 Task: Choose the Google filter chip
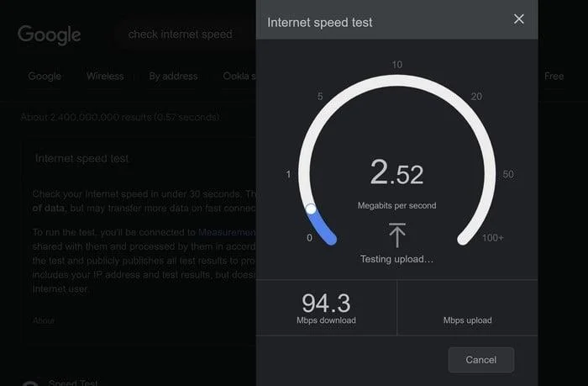pos(45,77)
